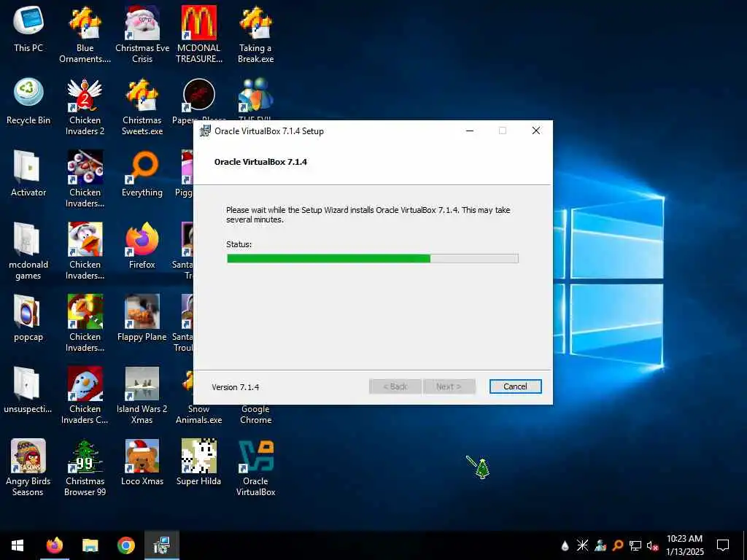Click the Version 7.1.4 text in the installer
Image resolution: width=747 pixels, height=560 pixels.
pyautogui.click(x=236, y=387)
